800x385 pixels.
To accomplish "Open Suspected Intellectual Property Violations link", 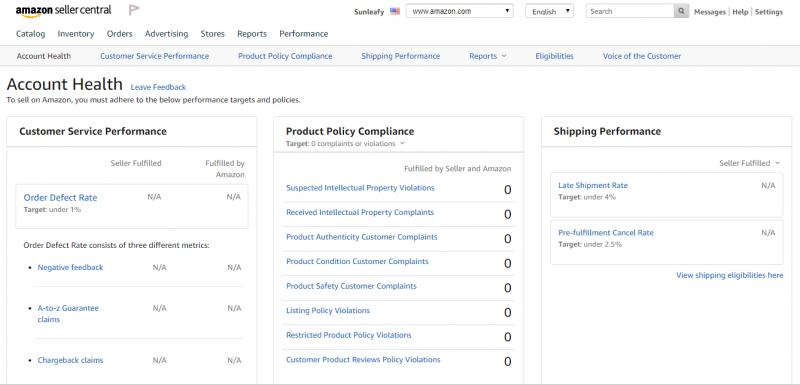I will coord(360,188).
